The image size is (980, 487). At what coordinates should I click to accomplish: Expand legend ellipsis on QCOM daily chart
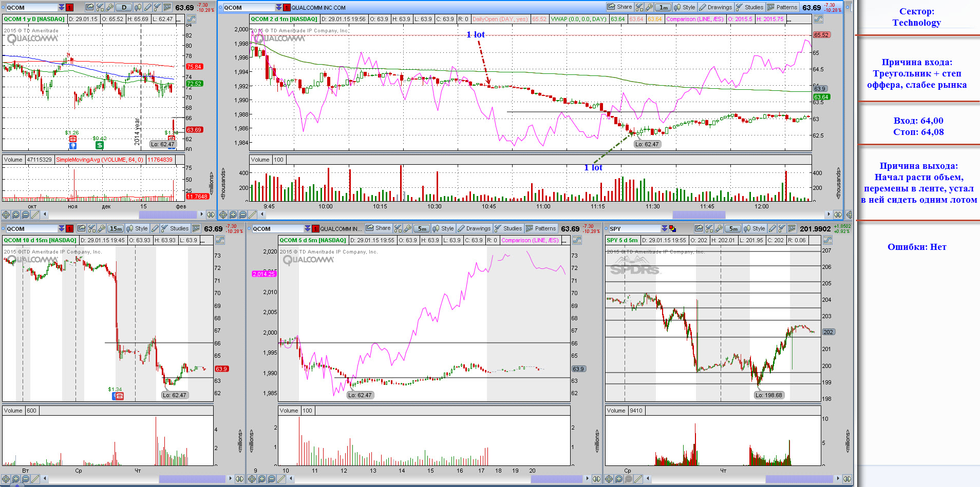point(179,19)
